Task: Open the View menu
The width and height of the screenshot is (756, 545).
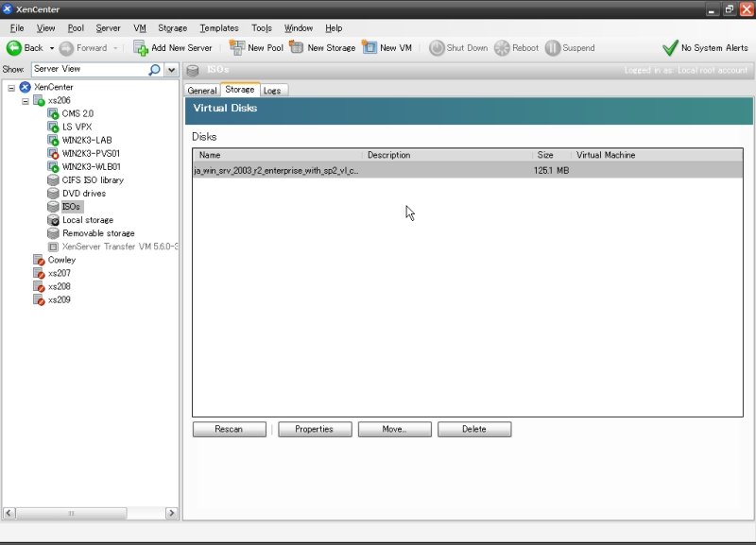Action: (45, 28)
